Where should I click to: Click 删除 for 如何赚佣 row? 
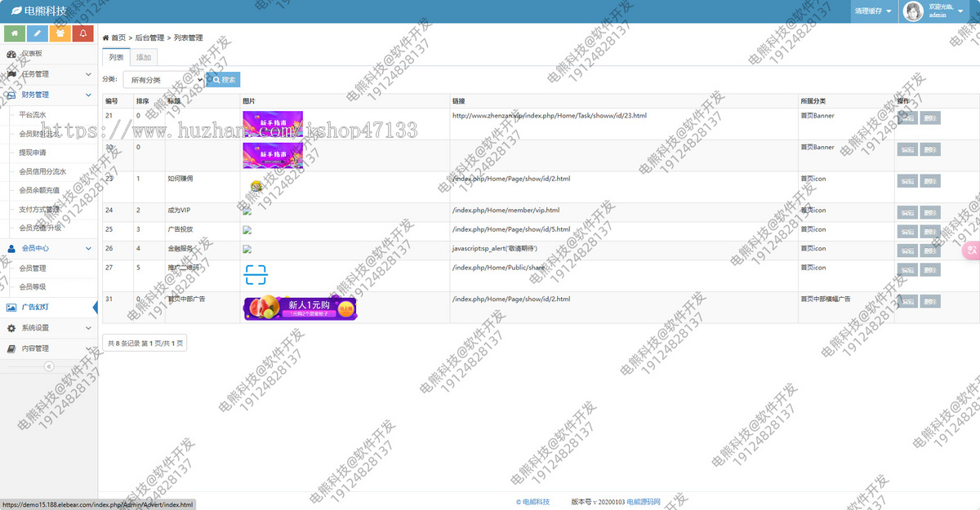tap(930, 181)
